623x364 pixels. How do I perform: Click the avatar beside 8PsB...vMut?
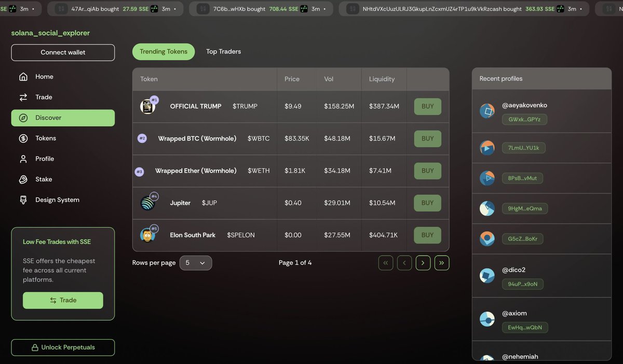point(487,178)
